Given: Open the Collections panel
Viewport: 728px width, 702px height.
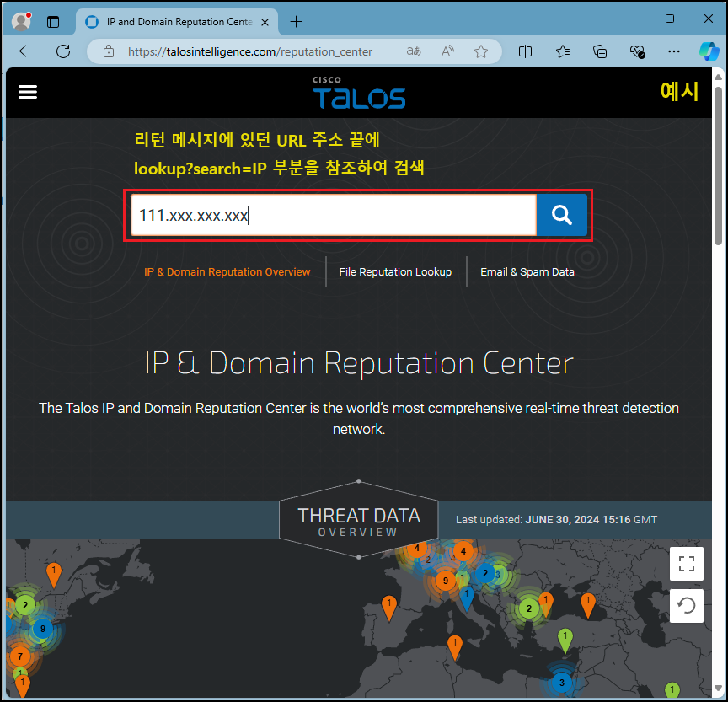Looking at the screenshot, I should coord(600,51).
